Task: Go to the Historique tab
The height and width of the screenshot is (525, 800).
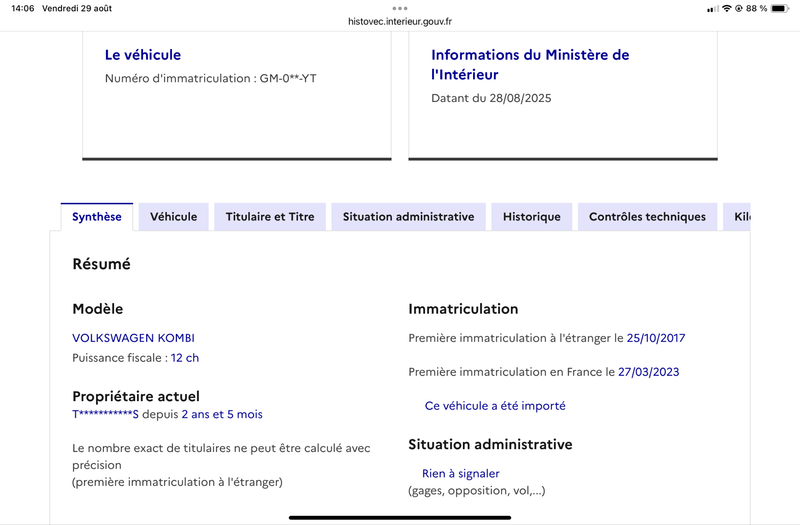Action: [532, 217]
